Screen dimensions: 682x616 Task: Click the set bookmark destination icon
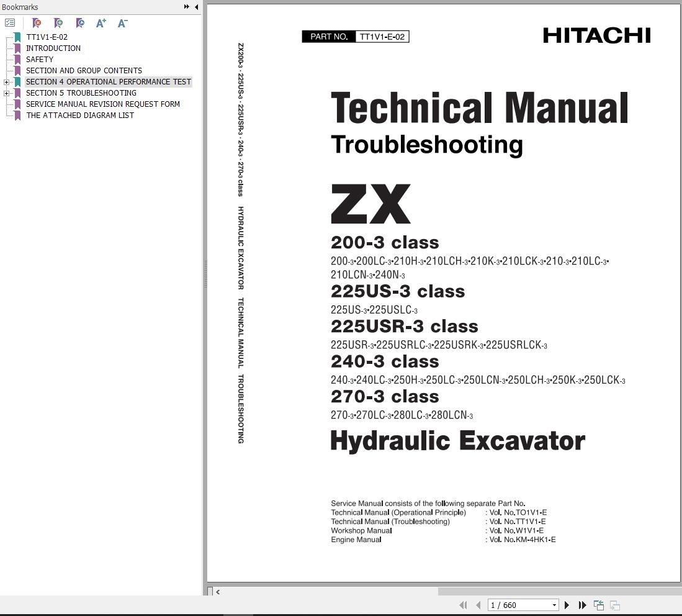79,22
